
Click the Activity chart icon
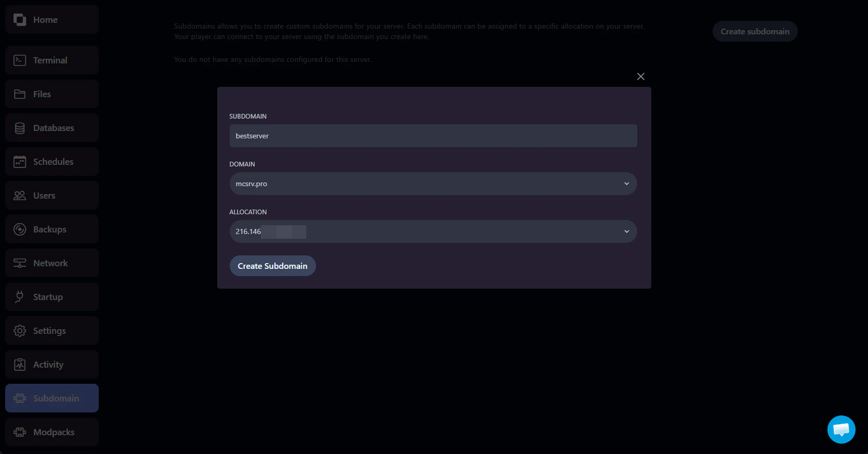click(20, 365)
